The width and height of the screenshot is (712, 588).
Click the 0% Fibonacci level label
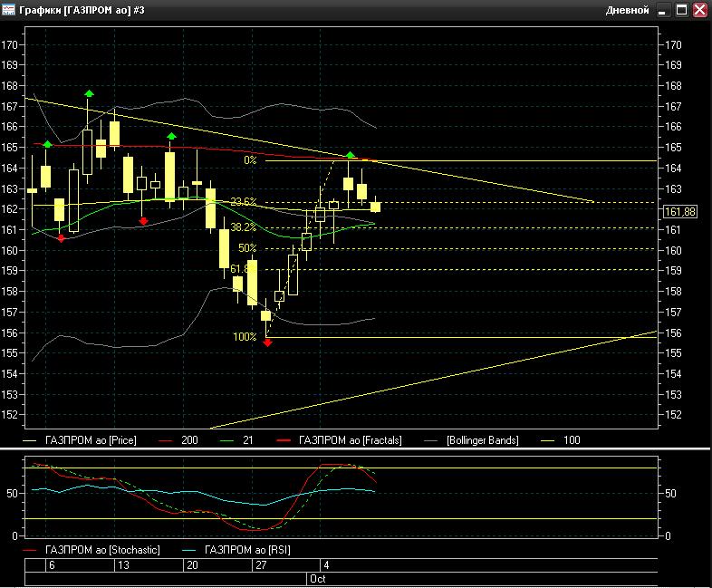pos(250,160)
